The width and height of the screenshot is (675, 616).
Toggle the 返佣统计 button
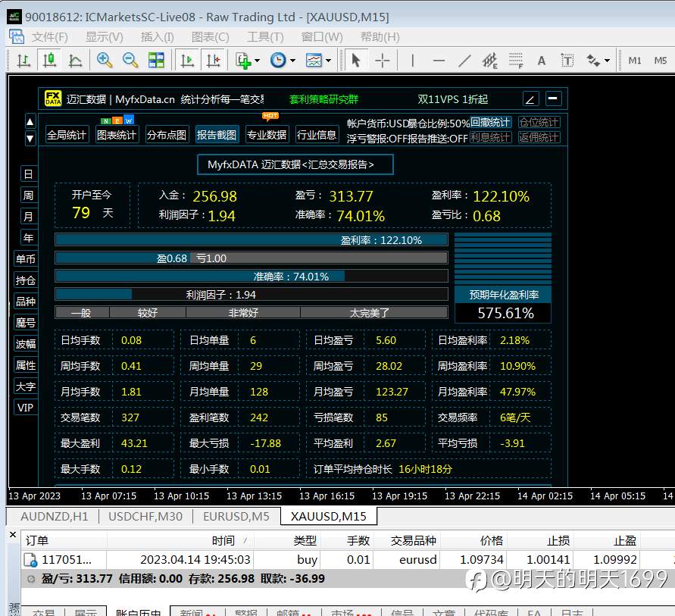point(539,137)
